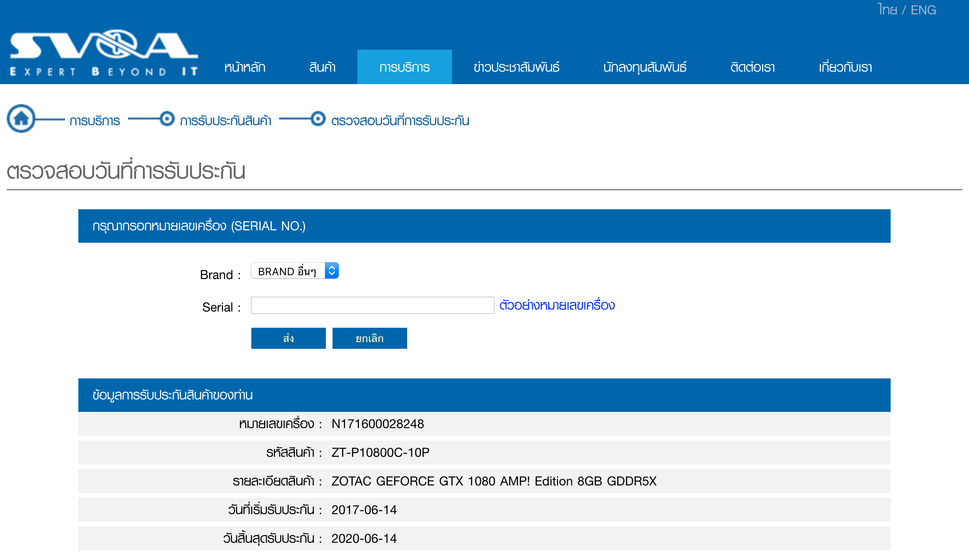Click breadcrumb circle icon before การรับประกันสินค้า

coord(167,118)
